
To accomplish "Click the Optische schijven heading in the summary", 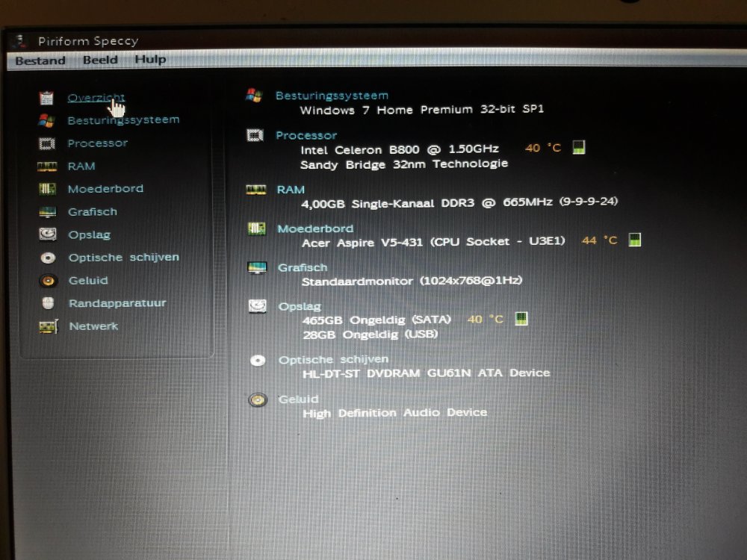I will coord(333,360).
